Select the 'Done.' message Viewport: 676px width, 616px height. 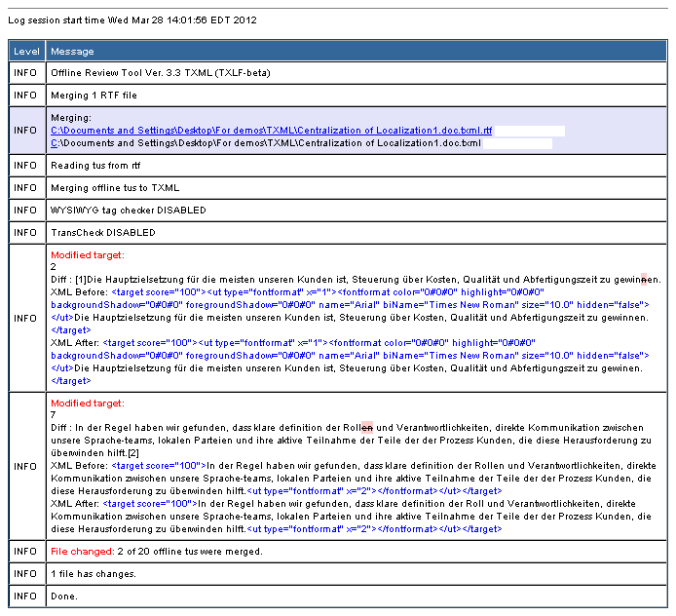pyautogui.click(x=64, y=597)
